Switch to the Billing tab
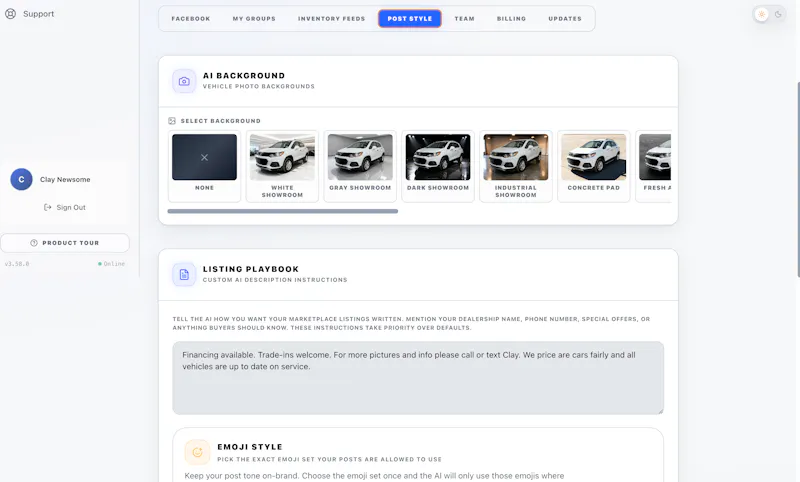Image resolution: width=800 pixels, height=482 pixels. point(511,19)
